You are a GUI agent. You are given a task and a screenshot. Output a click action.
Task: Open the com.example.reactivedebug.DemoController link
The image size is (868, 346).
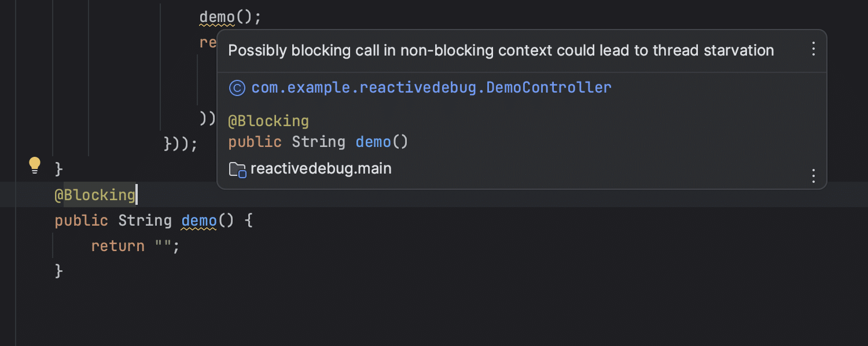click(431, 87)
